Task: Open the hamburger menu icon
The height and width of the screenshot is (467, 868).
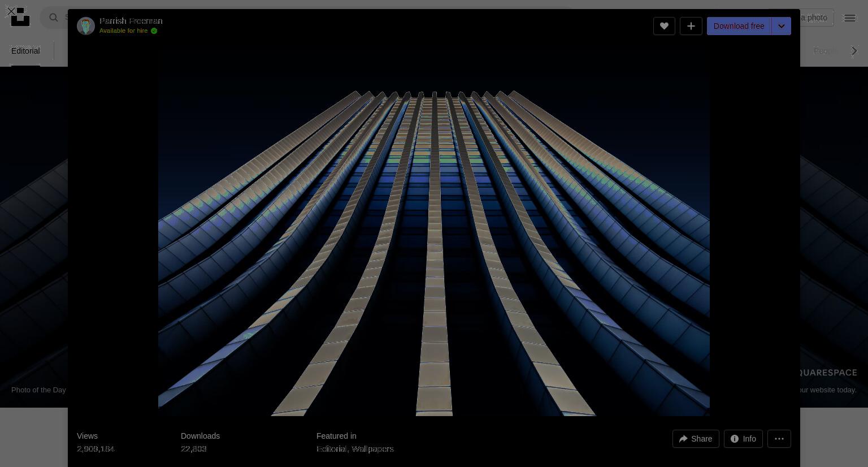Action: point(849,18)
